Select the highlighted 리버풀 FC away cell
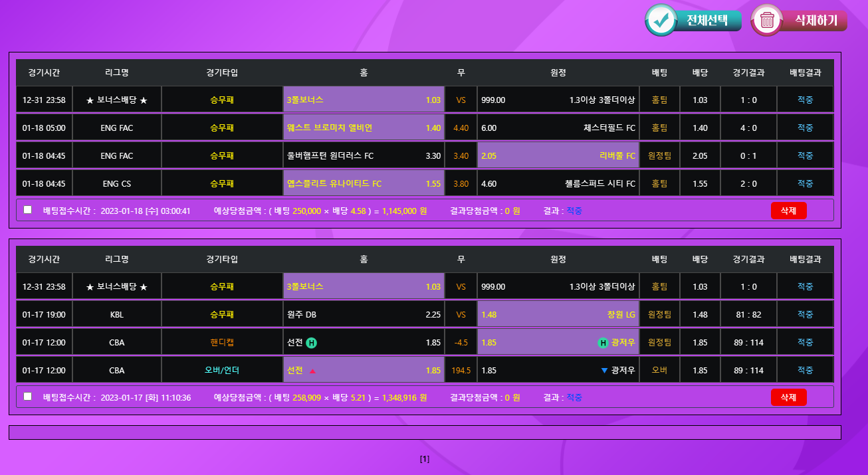 point(558,156)
